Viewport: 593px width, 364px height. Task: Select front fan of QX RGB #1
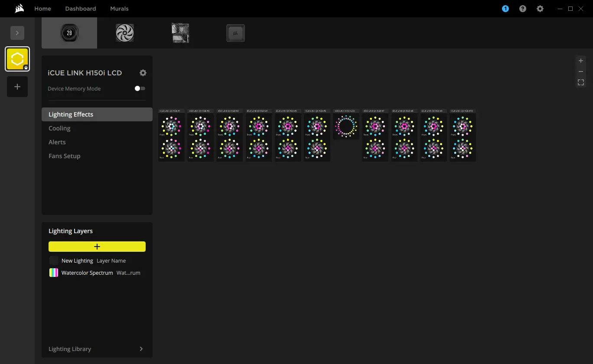tap(171, 127)
